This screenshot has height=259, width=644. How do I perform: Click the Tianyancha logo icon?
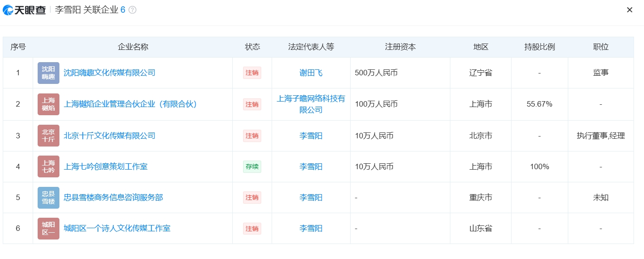coord(8,10)
